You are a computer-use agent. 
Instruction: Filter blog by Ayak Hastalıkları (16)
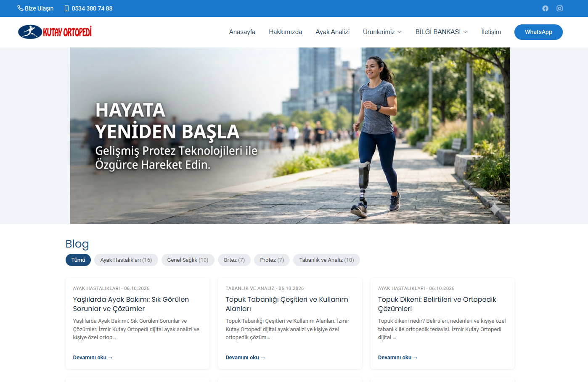point(126,260)
